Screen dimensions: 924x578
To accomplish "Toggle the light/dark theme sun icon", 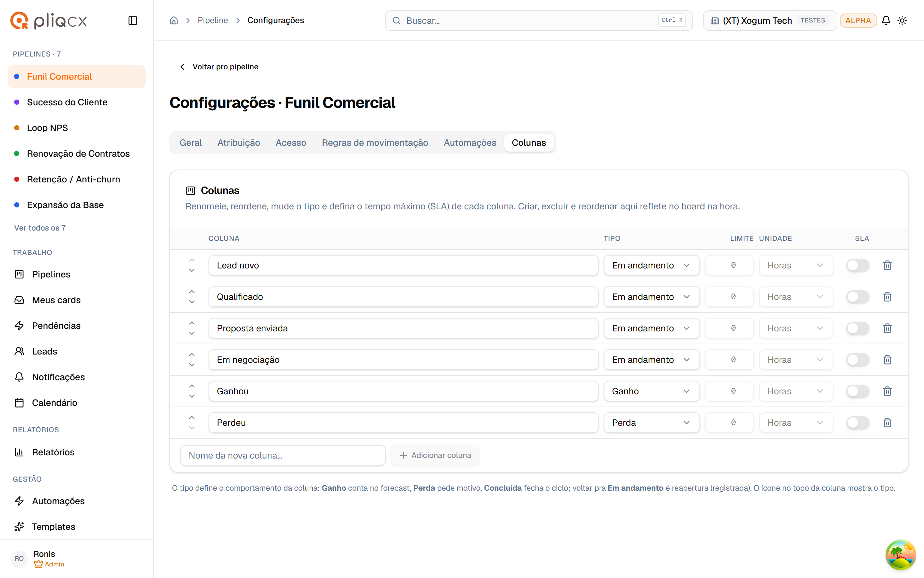I will tap(902, 21).
